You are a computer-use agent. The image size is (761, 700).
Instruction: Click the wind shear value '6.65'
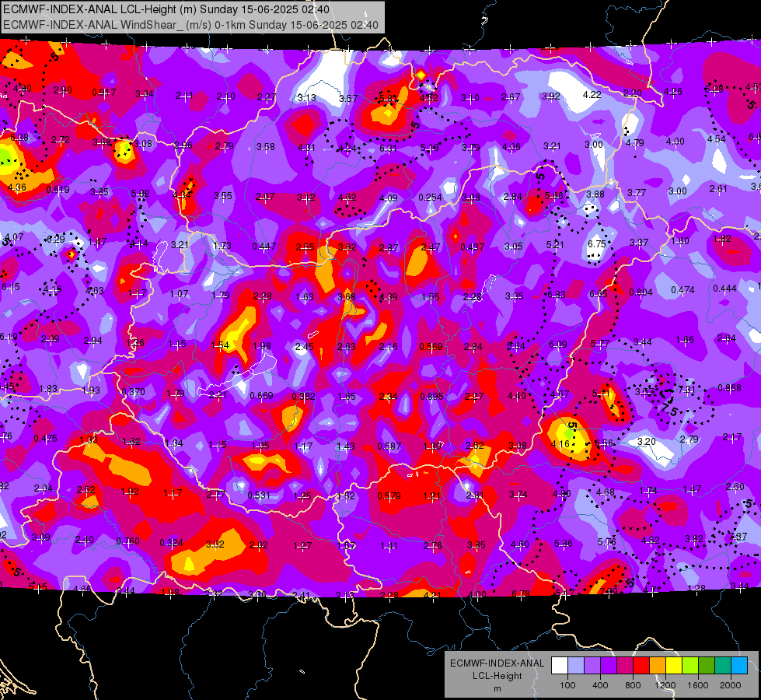click(598, 293)
